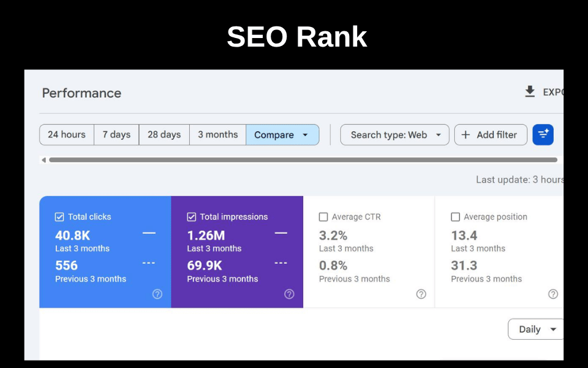
Task: Click the left scroll arrow of horizontal scrollbar
Action: click(44, 160)
